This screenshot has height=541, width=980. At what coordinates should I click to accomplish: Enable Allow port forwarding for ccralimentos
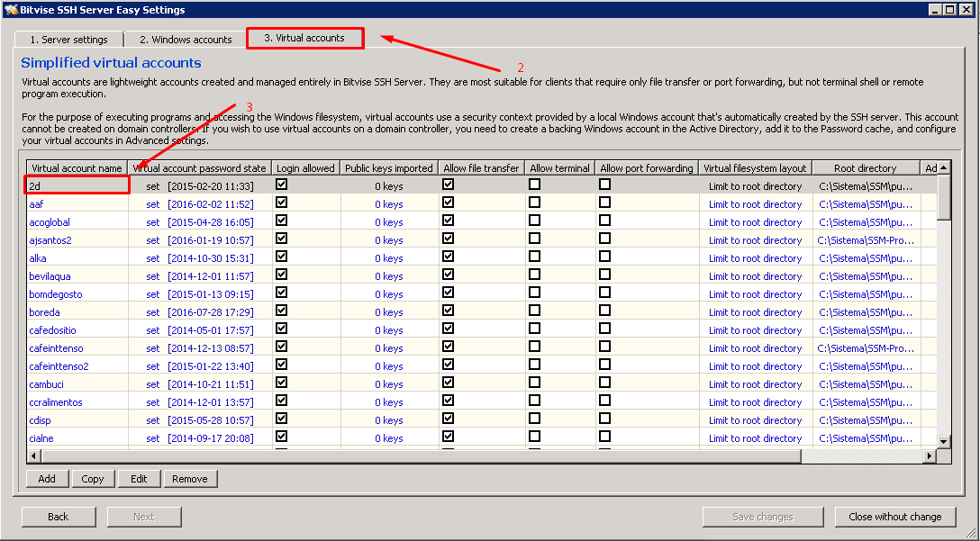coord(605,401)
